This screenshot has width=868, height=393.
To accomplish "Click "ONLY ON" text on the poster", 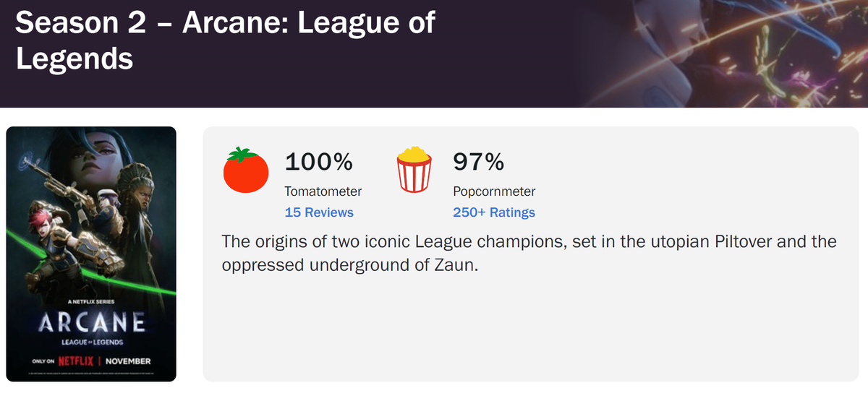I will (x=43, y=360).
